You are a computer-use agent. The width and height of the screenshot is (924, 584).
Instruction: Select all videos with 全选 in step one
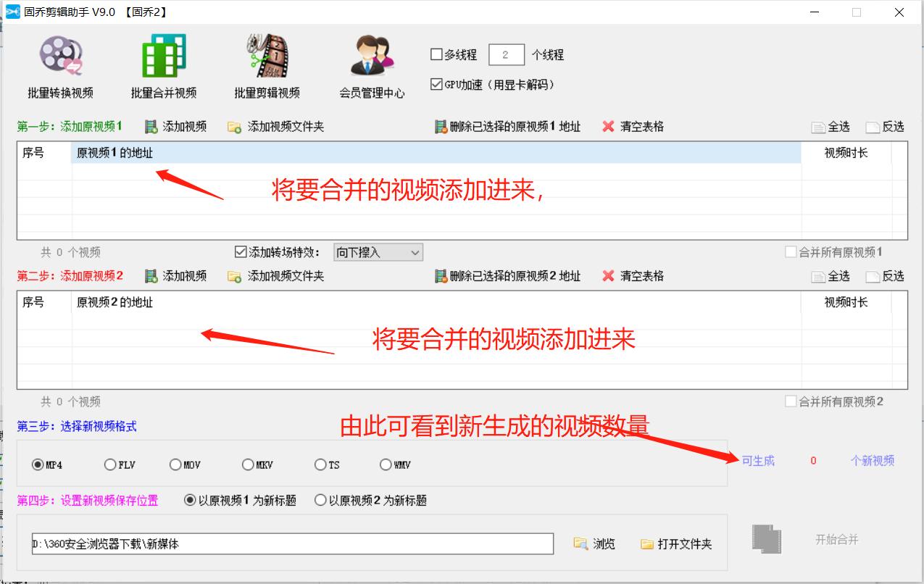834,126
